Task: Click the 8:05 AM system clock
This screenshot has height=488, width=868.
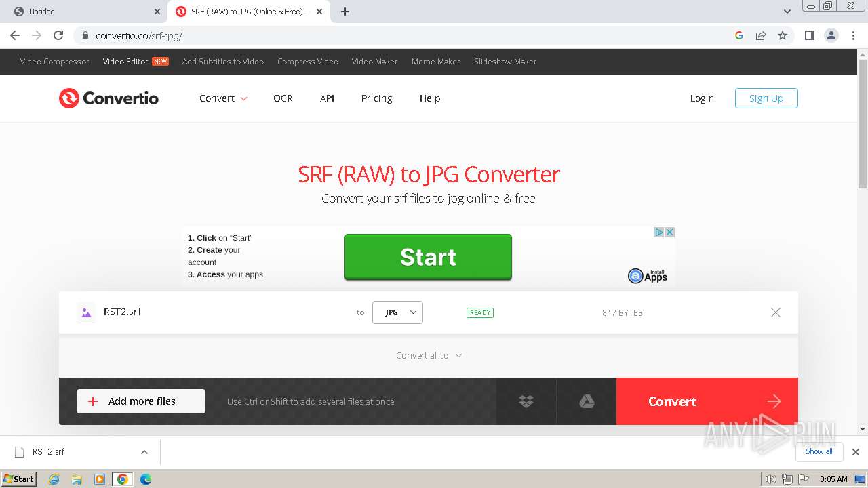Action: point(833,479)
